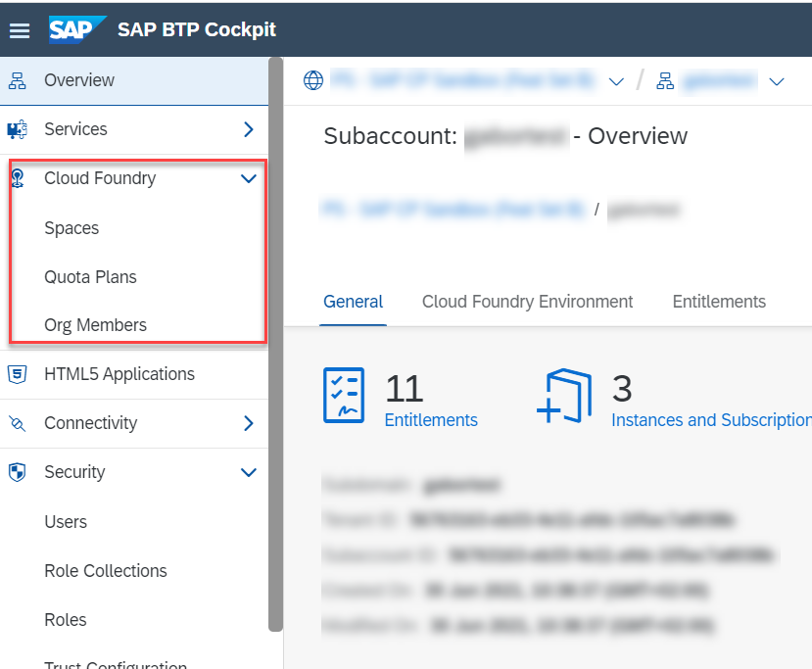812x669 pixels.
Task: Collapse the Security section chevron
Action: coord(249,472)
